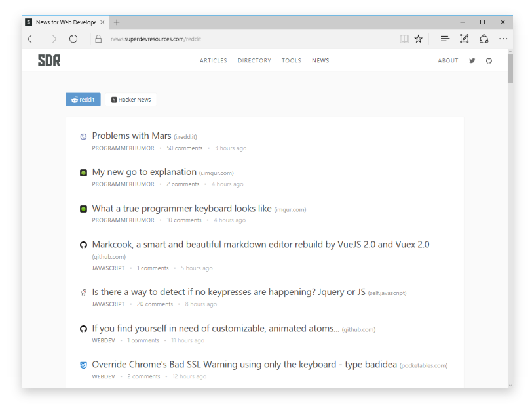The image size is (532, 406).
Task: Select the reddit source tab
Action: click(x=83, y=100)
